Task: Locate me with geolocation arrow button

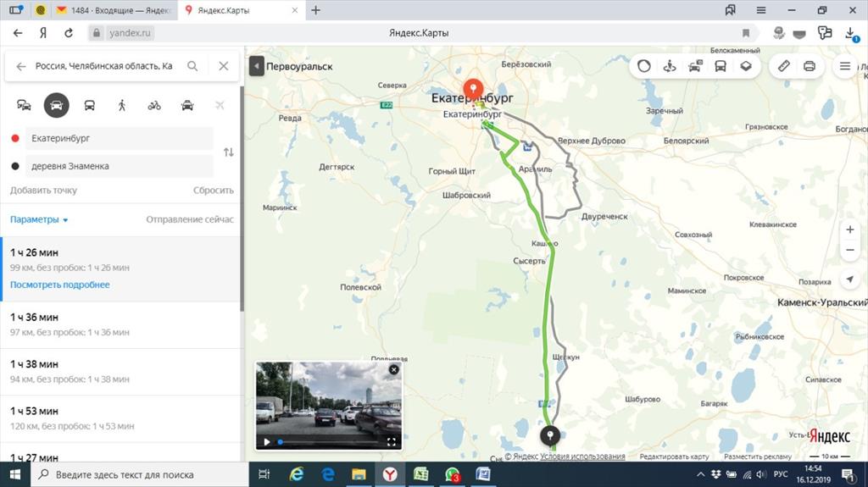Action: tap(849, 280)
